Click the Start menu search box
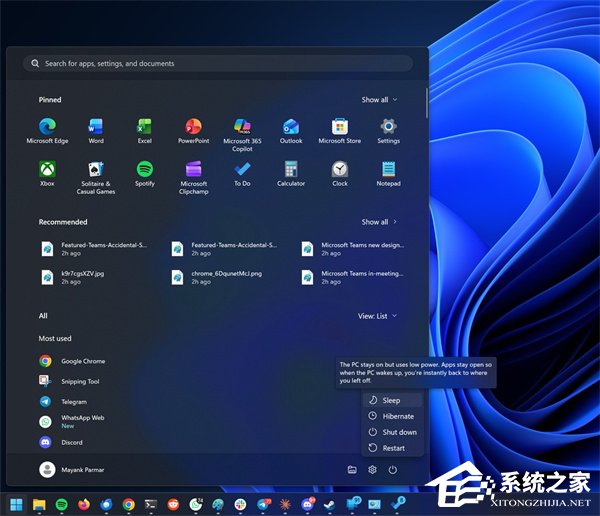This screenshot has width=600, height=516. [218, 63]
